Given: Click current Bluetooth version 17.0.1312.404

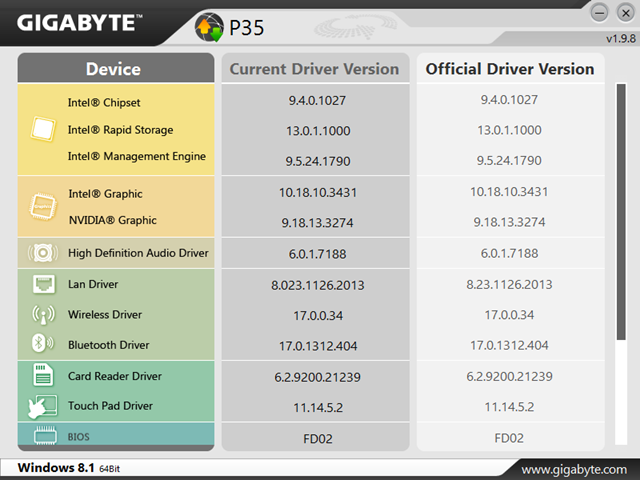Looking at the screenshot, I should 318,346.
